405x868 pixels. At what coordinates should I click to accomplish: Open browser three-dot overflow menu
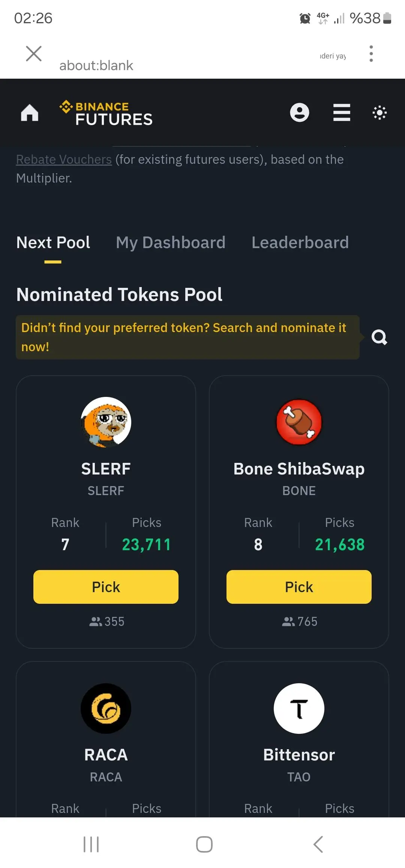pos(371,54)
